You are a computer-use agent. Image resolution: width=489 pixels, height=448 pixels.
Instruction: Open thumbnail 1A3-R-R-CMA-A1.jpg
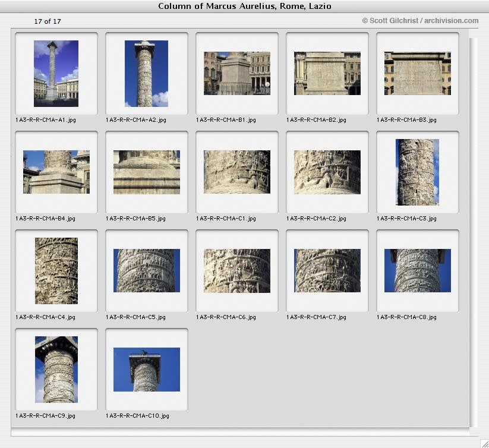[56, 74]
